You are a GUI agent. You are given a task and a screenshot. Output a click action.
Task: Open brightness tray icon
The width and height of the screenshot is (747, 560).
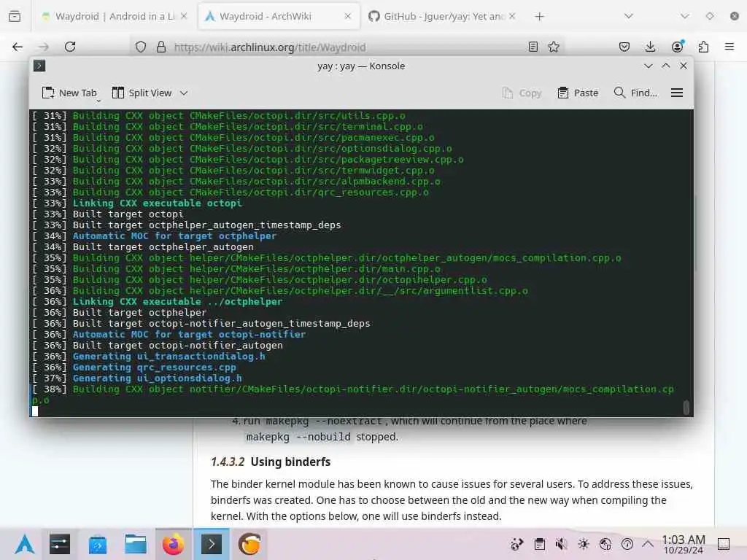point(583,544)
